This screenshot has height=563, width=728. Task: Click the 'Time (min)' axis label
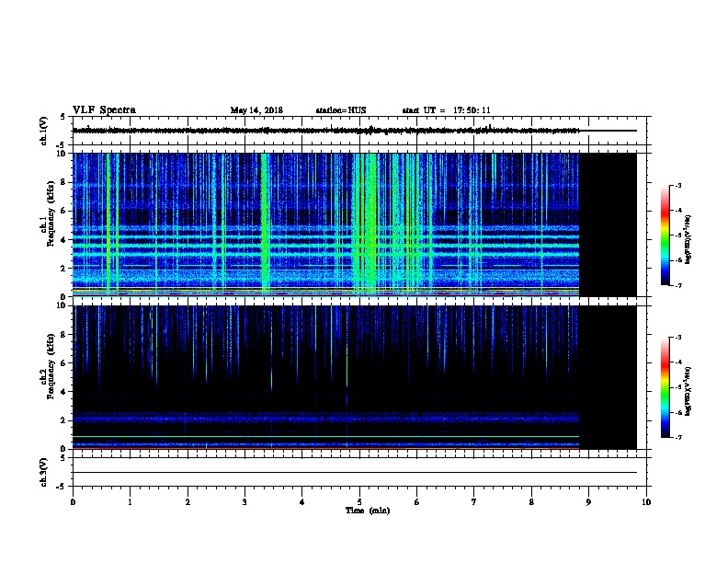click(x=368, y=511)
